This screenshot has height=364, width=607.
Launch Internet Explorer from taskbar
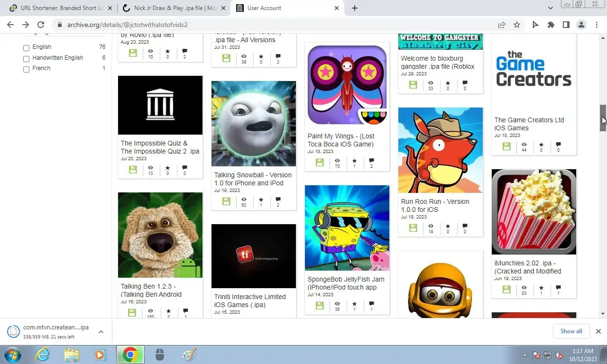(x=42, y=355)
